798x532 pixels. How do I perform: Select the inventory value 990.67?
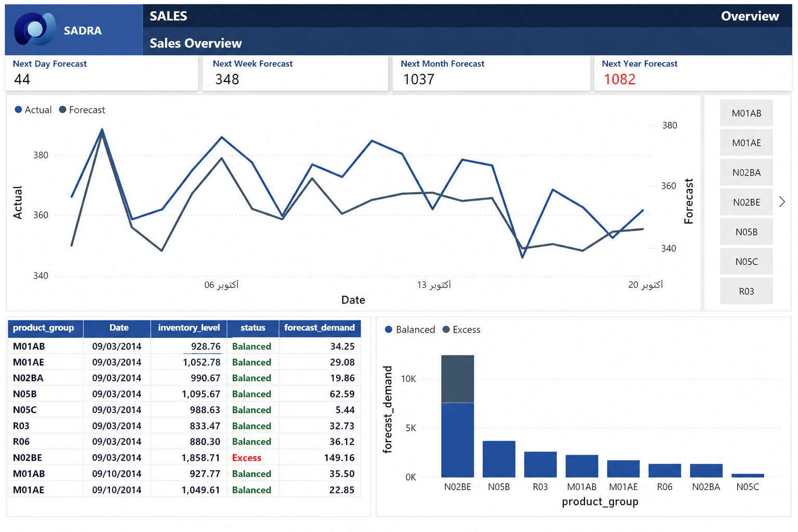point(205,378)
